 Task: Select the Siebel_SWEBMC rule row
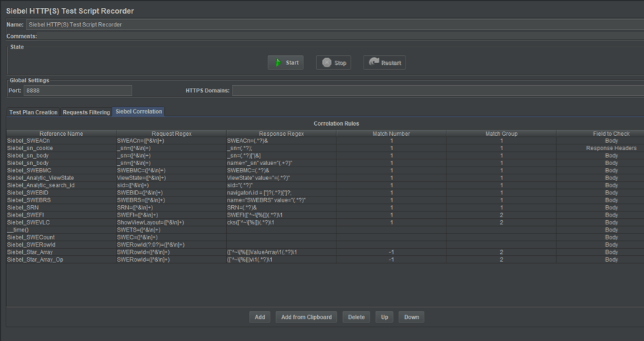tap(326, 170)
